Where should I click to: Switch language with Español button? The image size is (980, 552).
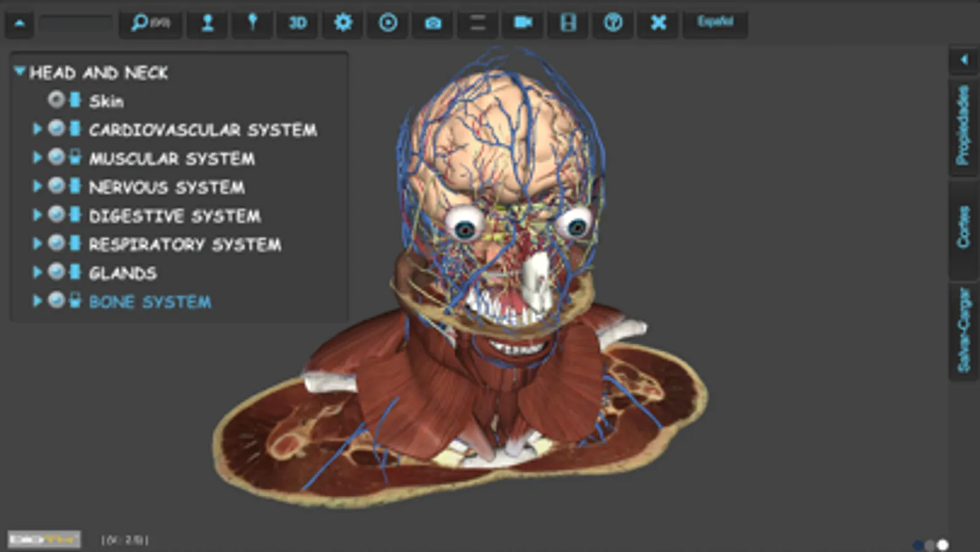tap(715, 23)
